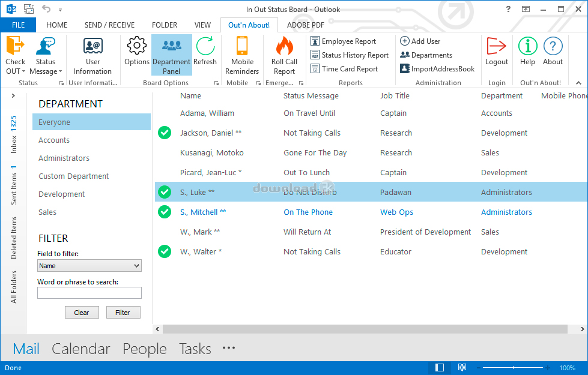This screenshot has height=375, width=588.
Task: Click ImportAddressBook
Action: (x=437, y=69)
